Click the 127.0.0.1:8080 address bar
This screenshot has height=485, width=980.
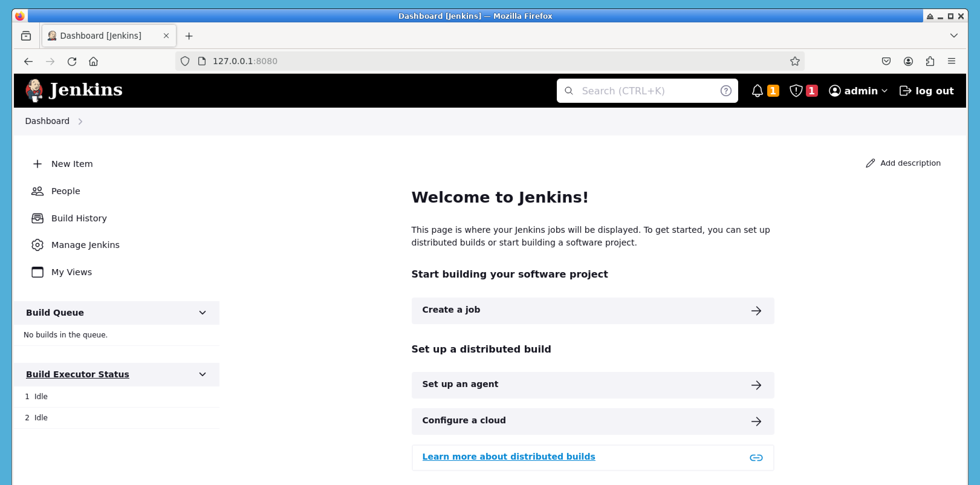click(x=490, y=61)
